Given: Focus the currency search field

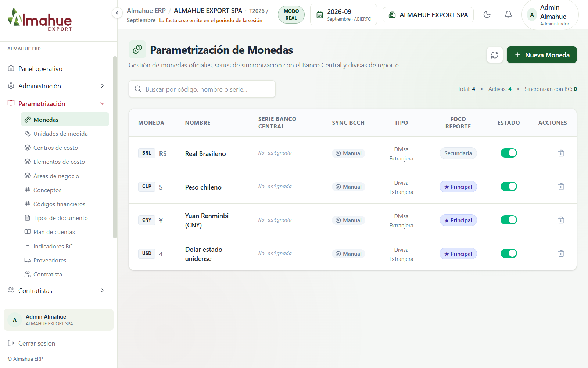Looking at the screenshot, I should 202,89.
